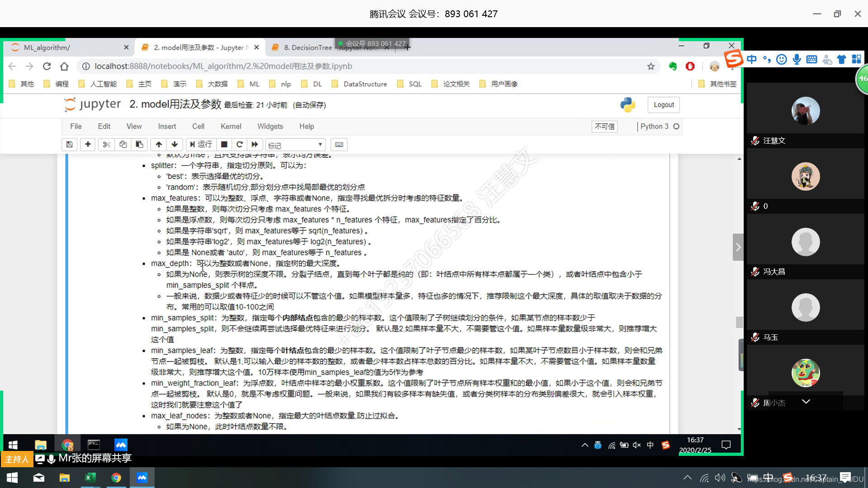Toggle the muted microphone of participant 0
Image resolution: width=868 pixels, height=488 pixels.
tap(755, 206)
